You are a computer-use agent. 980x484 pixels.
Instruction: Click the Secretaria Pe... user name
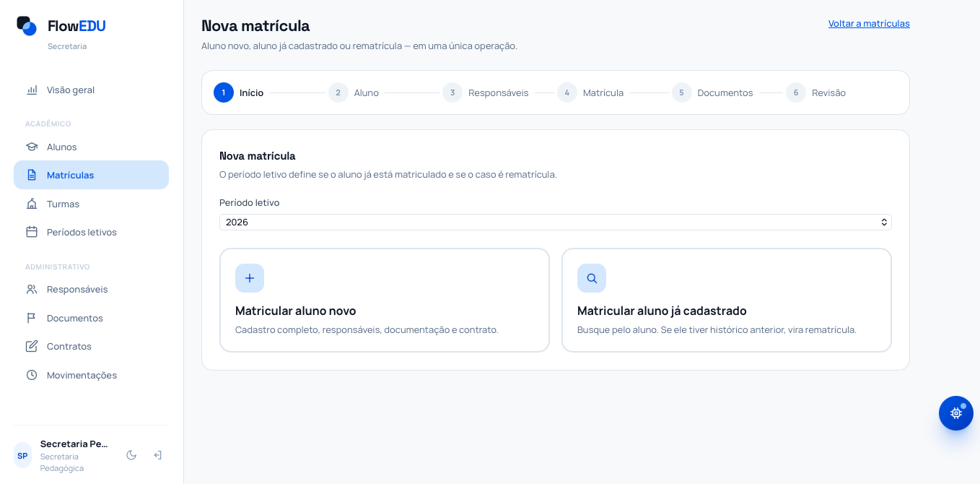[74, 444]
